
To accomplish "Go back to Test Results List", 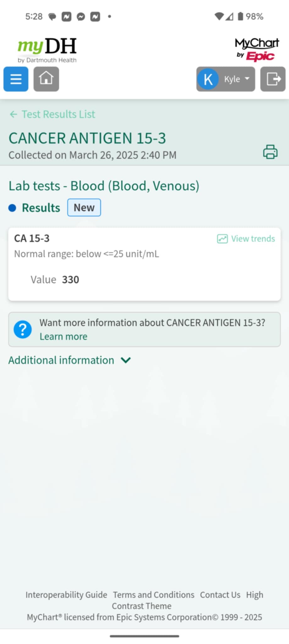I will tap(52, 114).
